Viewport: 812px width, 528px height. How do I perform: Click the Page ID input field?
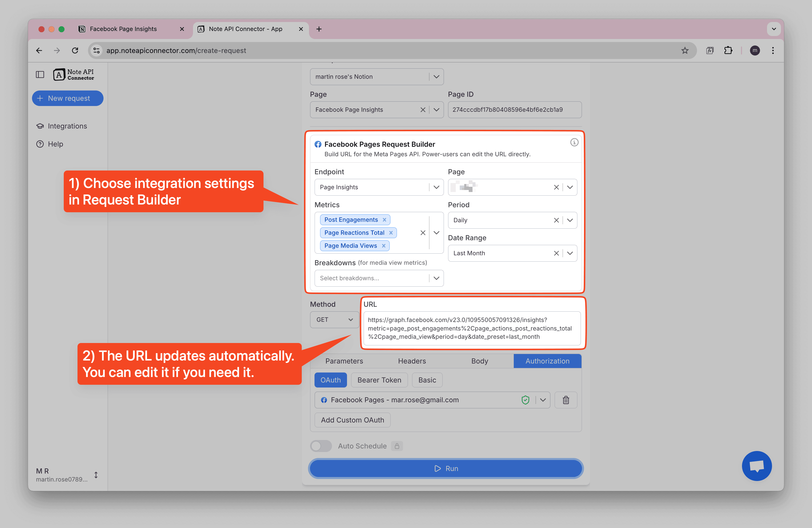coord(514,109)
